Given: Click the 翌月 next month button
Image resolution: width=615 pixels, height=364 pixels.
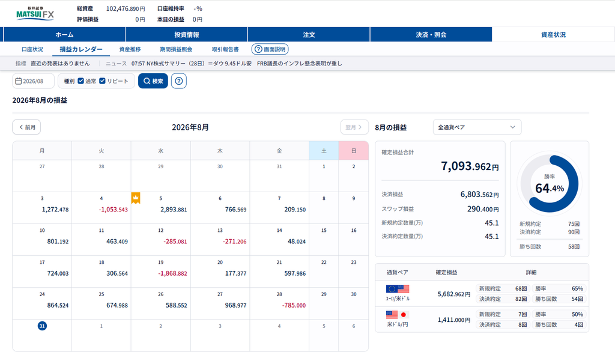Looking at the screenshot, I should point(354,127).
